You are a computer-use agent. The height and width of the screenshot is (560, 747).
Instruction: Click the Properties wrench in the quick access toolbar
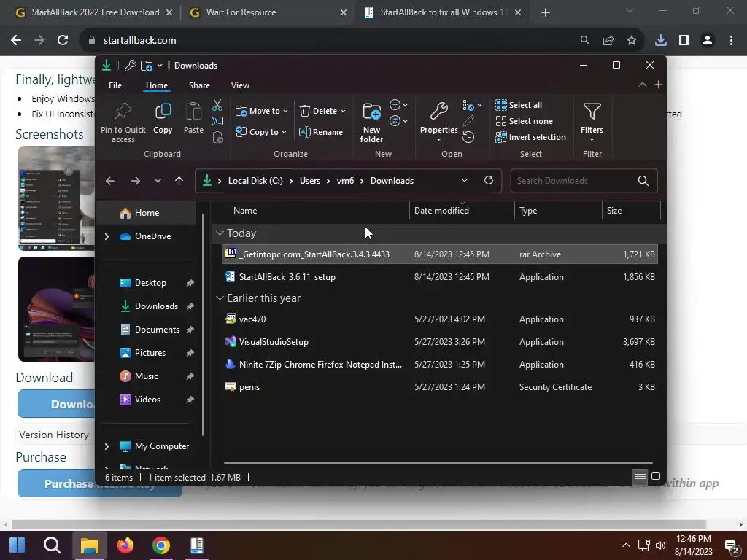130,65
